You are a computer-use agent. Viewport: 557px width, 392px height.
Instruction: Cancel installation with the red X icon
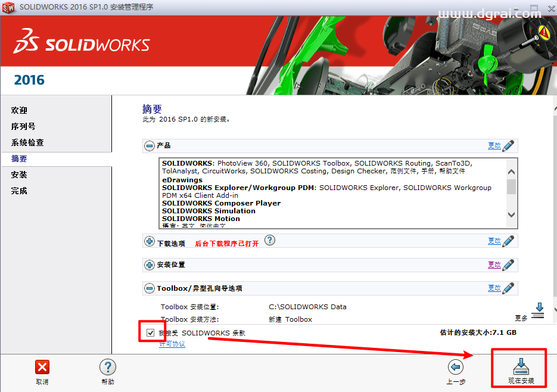click(42, 367)
